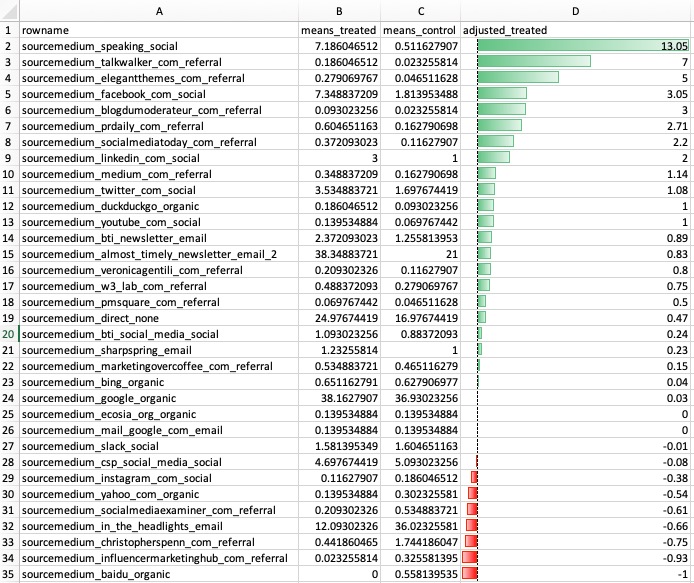Viewport: 694px width, 583px height.
Task: Select cell sourcemedium_almost_timely_newsletter_email_2
Action: point(159,254)
